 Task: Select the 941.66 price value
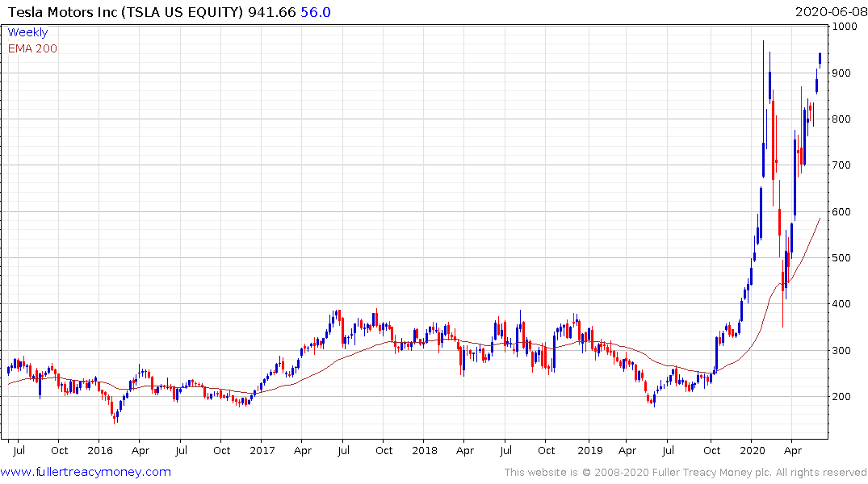click(x=272, y=12)
